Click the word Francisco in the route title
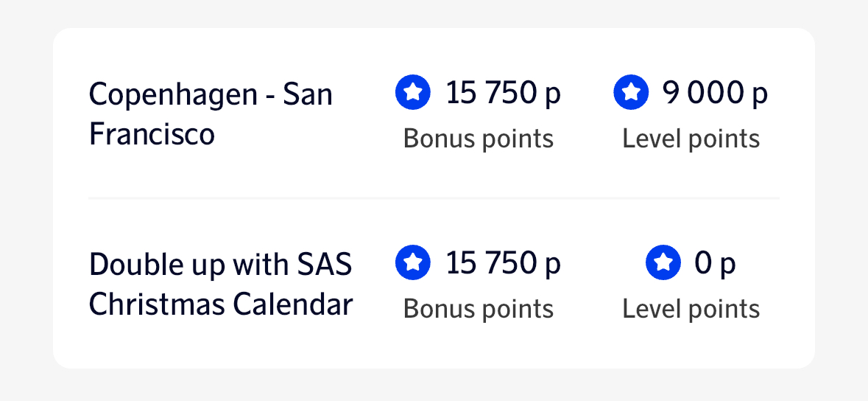 coord(152,135)
